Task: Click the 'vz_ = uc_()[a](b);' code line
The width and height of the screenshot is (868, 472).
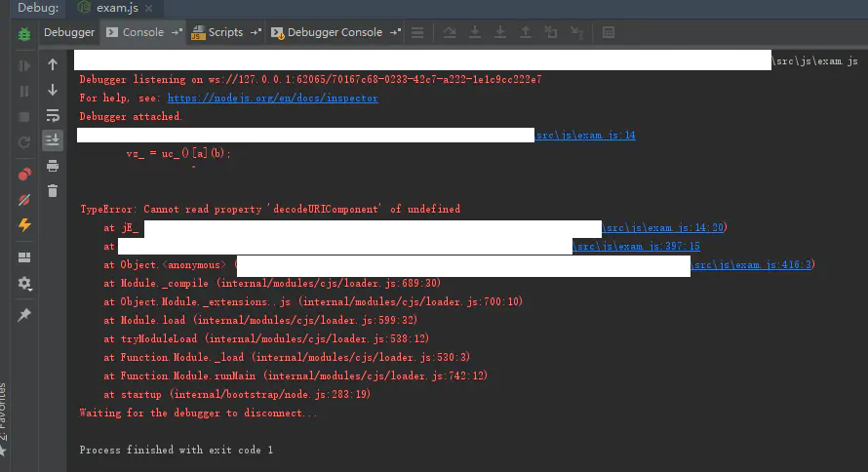Action: point(178,153)
